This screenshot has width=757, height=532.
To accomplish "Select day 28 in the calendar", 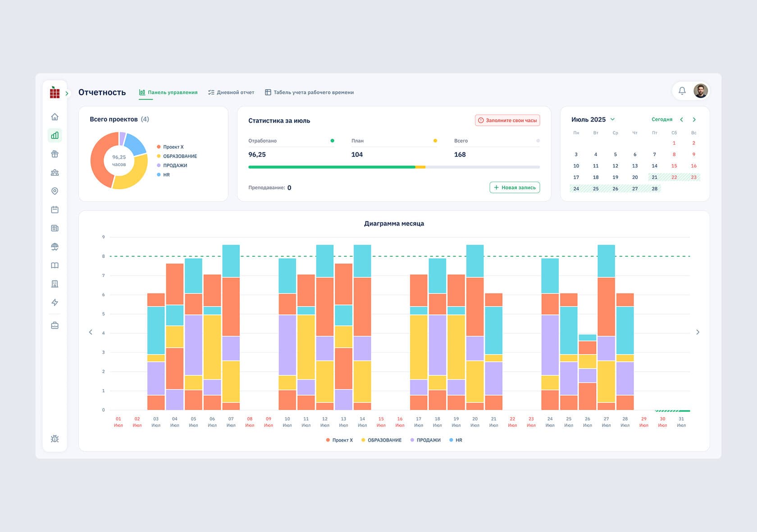I will 654,189.
